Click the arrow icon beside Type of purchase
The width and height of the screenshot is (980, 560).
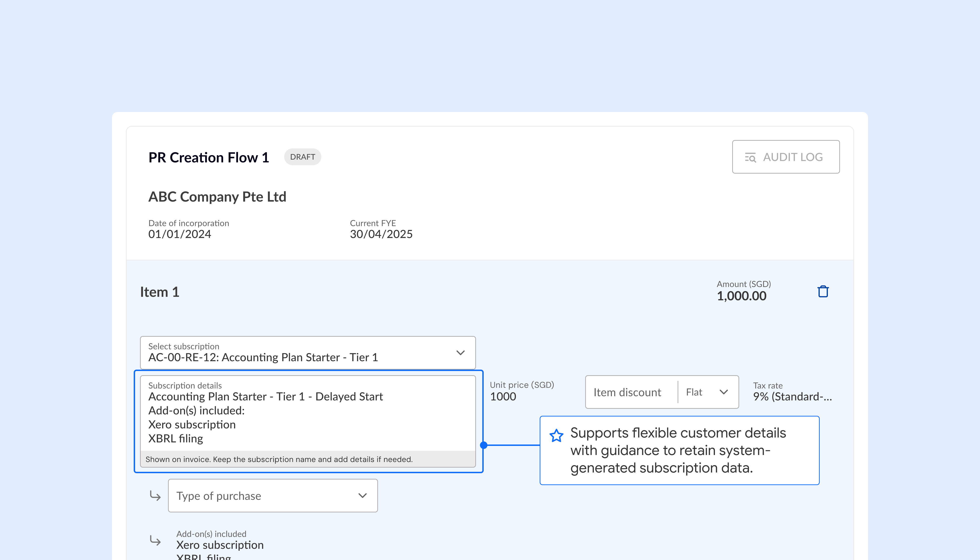pos(155,495)
